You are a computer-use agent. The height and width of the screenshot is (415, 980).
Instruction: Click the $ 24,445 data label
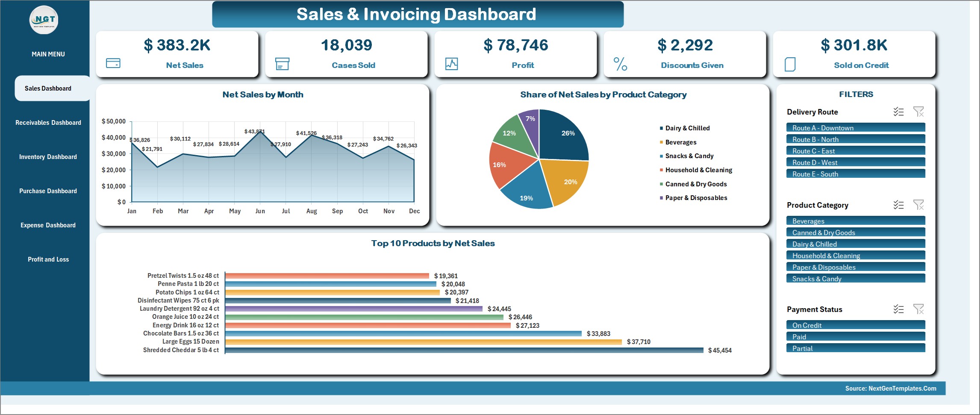(x=499, y=309)
